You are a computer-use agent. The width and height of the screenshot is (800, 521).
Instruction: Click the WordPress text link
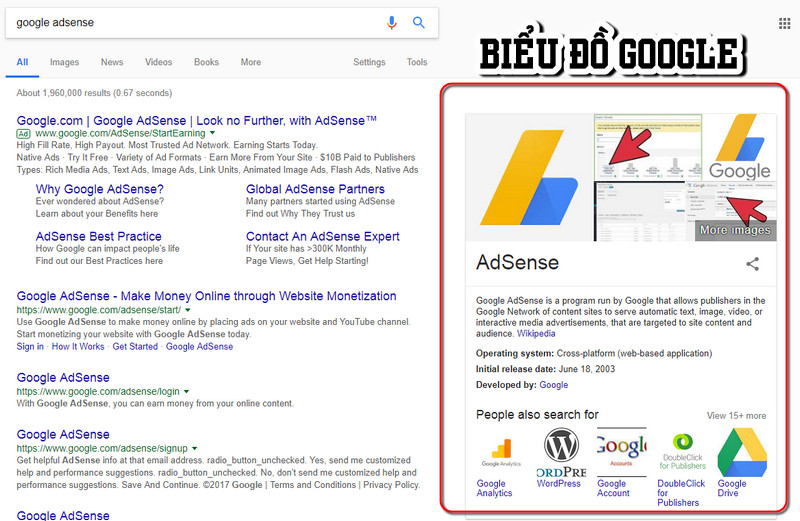coord(559,483)
